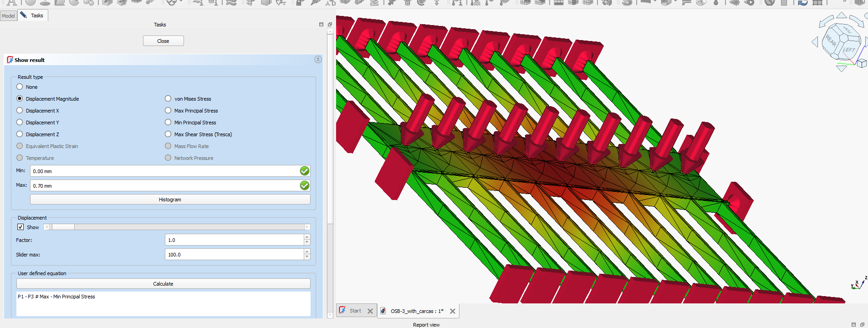The image size is (868, 328).
Task: Select Displacement X result type
Action: (x=20, y=111)
